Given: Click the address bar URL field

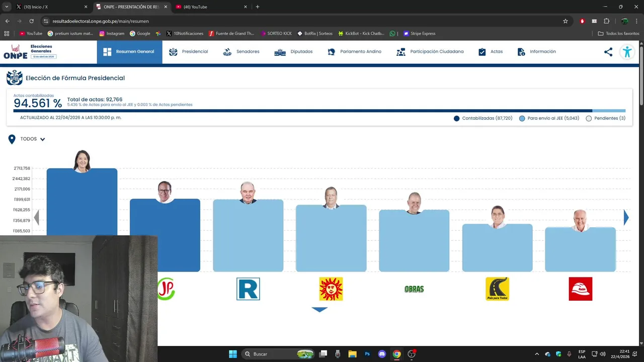Looking at the screenshot, I should tap(302, 21).
